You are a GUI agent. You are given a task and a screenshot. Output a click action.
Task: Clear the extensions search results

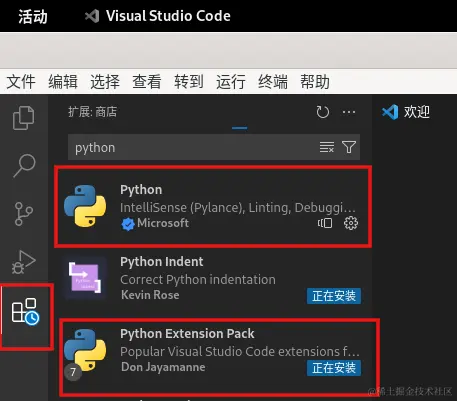tap(327, 147)
